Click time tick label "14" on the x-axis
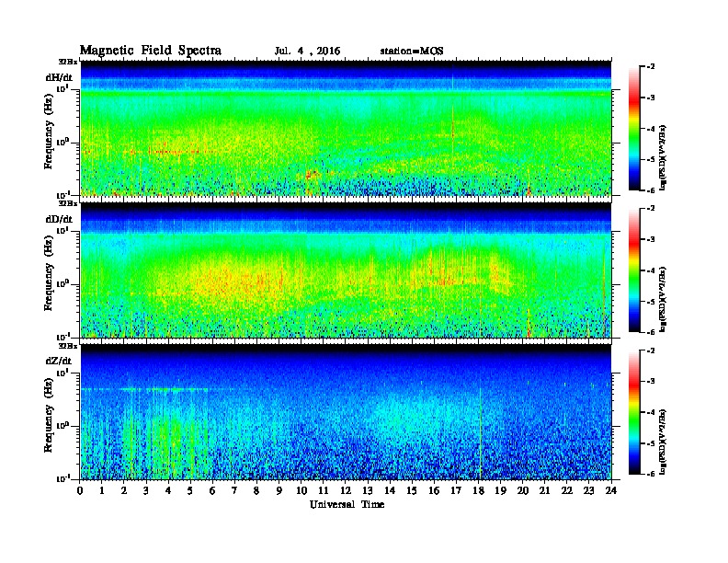Viewport: 728px width, 563px height. click(390, 491)
